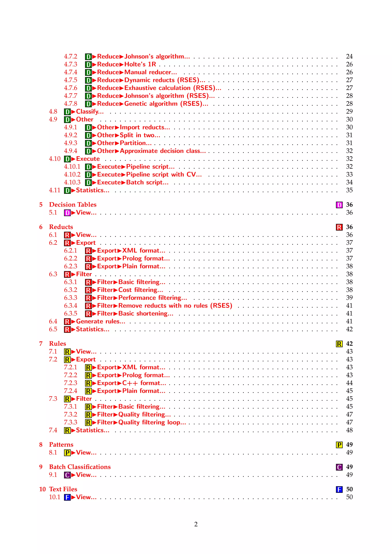
Task: Click page number 35 for Statistics
Action: tap(349, 190)
